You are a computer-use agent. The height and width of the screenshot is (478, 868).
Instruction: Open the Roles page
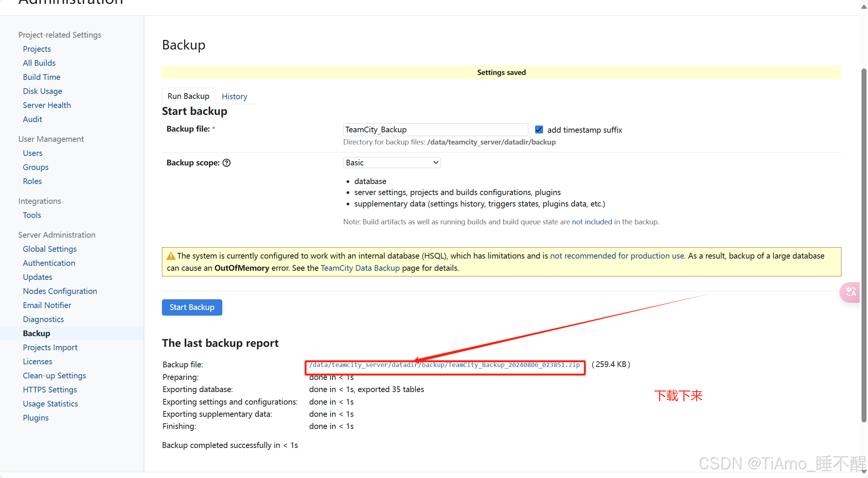tap(32, 181)
